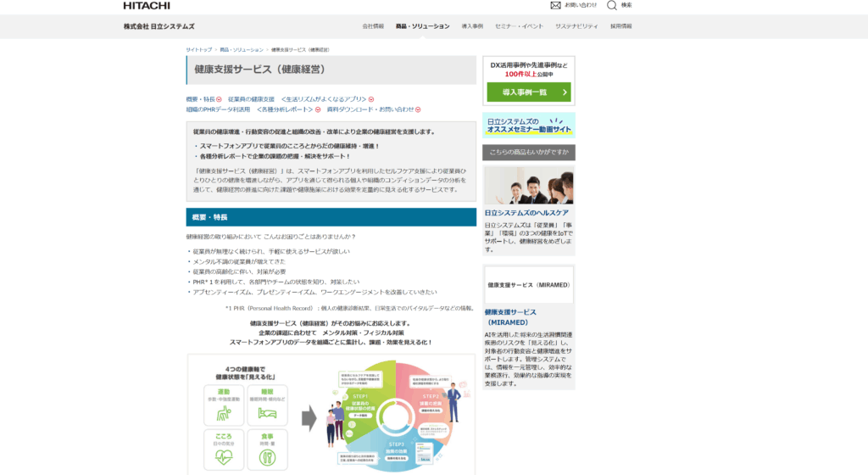
Task: Open the 導入事例 navigation item
Action: point(472,26)
